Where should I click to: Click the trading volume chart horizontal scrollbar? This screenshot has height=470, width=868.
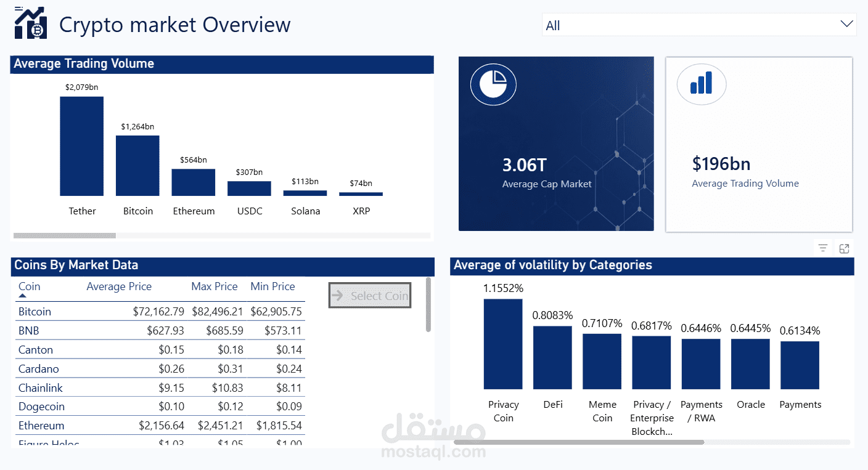[65, 235]
